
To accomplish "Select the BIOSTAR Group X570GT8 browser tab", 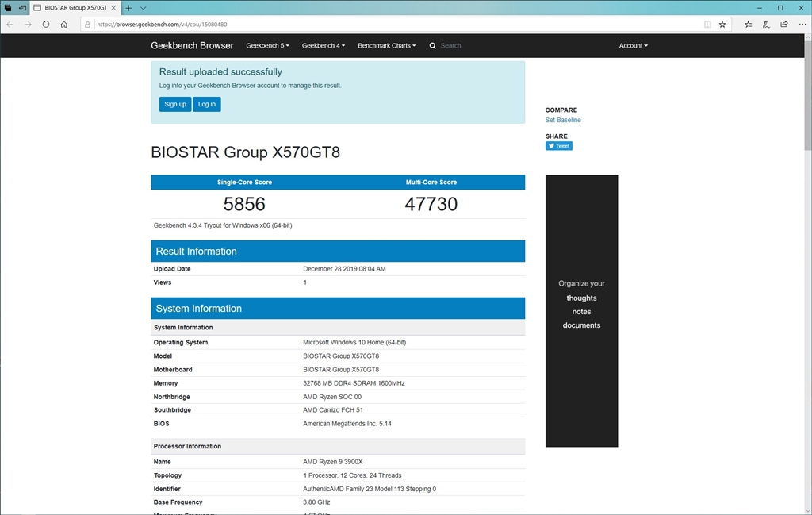I will (75, 8).
